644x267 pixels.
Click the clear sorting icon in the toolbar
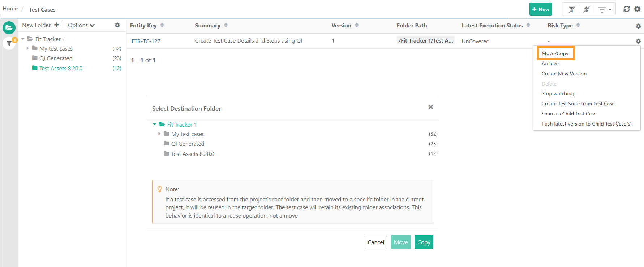pyautogui.click(x=586, y=9)
